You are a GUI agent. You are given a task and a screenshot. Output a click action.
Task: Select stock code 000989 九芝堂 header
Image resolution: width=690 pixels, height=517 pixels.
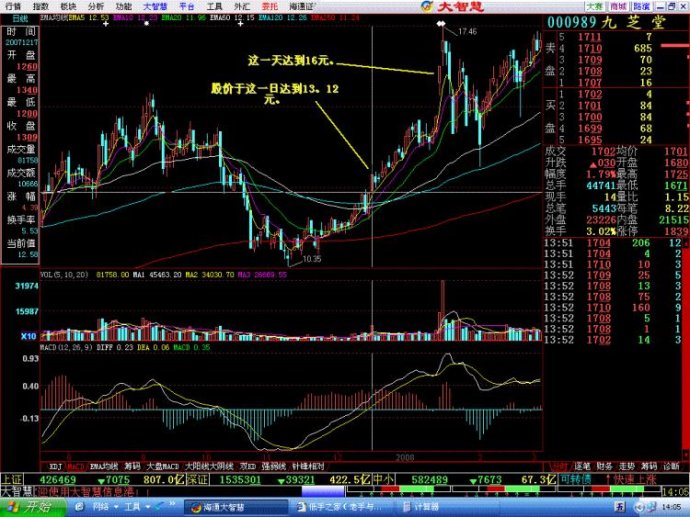pos(606,22)
